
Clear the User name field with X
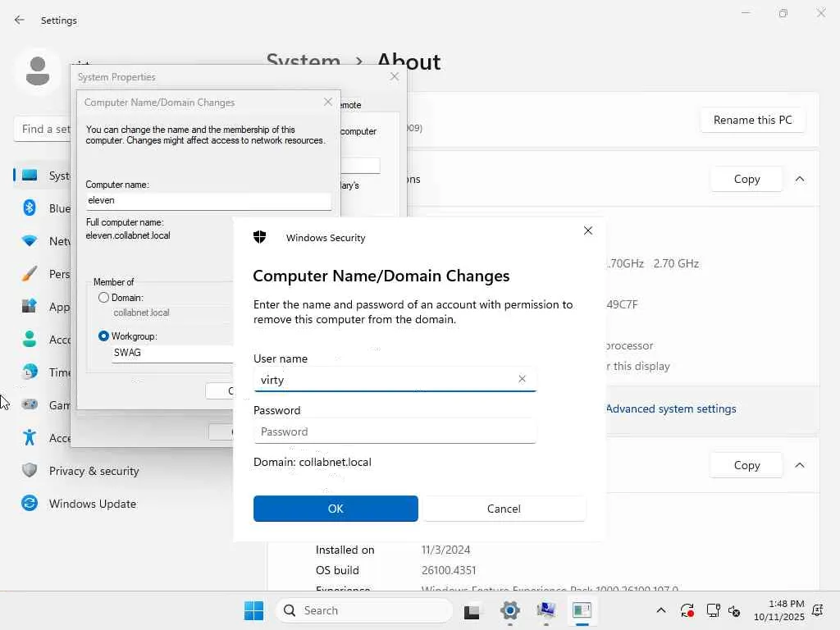pyautogui.click(x=522, y=379)
